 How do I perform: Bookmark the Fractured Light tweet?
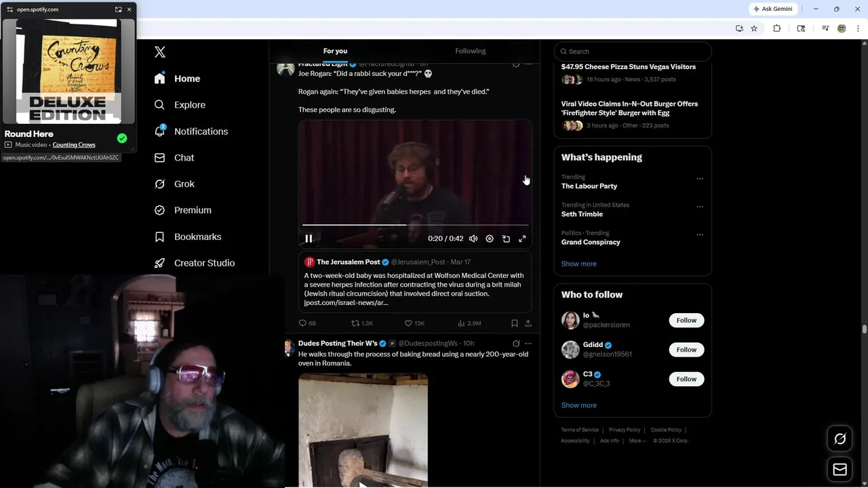[x=515, y=323]
